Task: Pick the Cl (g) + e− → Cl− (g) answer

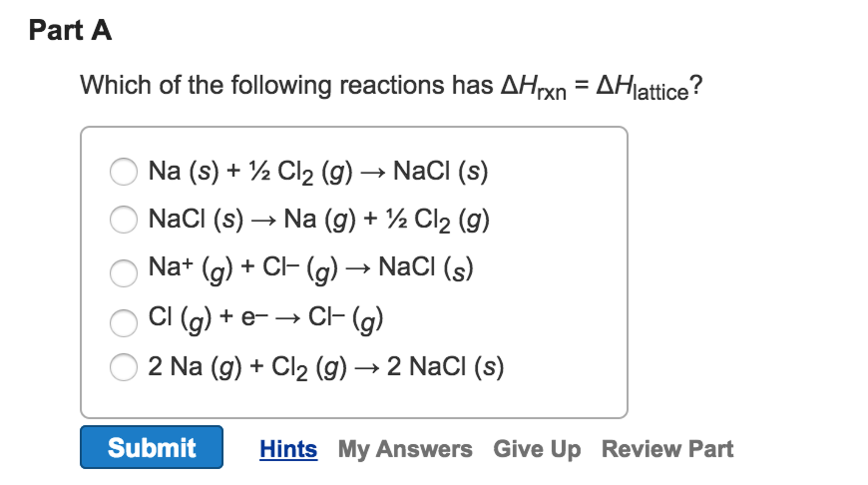Action: coord(123,322)
